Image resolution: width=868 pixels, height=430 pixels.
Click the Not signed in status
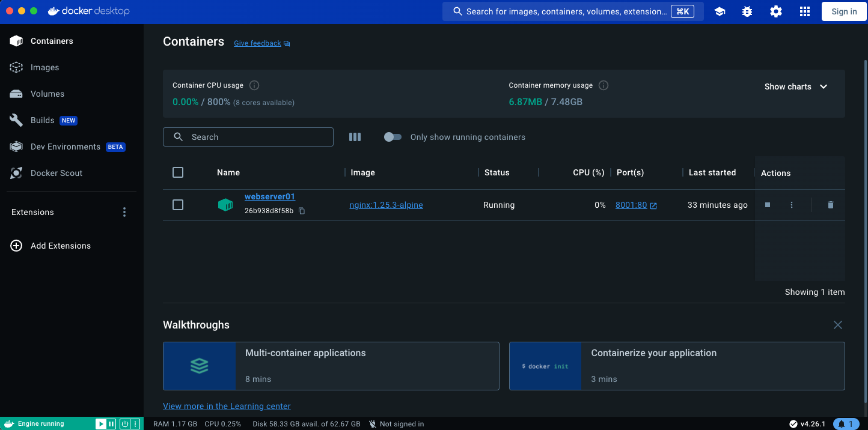click(396, 424)
